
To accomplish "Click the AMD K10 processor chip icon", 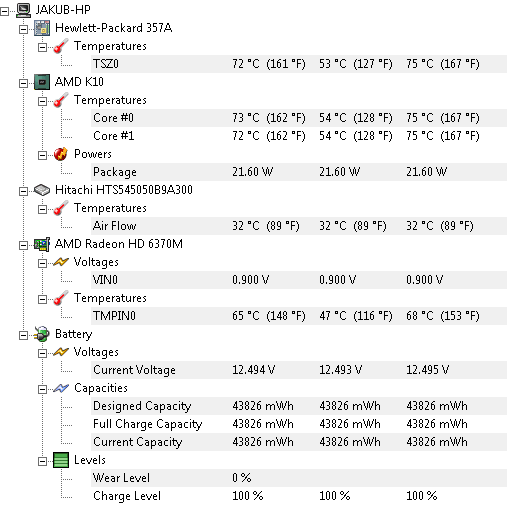I will (42, 82).
